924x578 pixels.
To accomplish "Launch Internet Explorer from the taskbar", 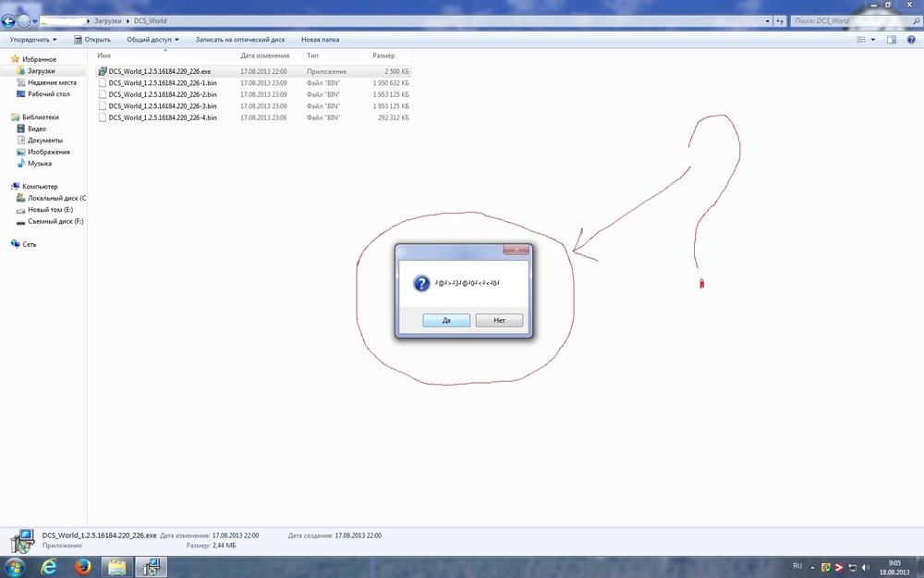I will (x=50, y=567).
